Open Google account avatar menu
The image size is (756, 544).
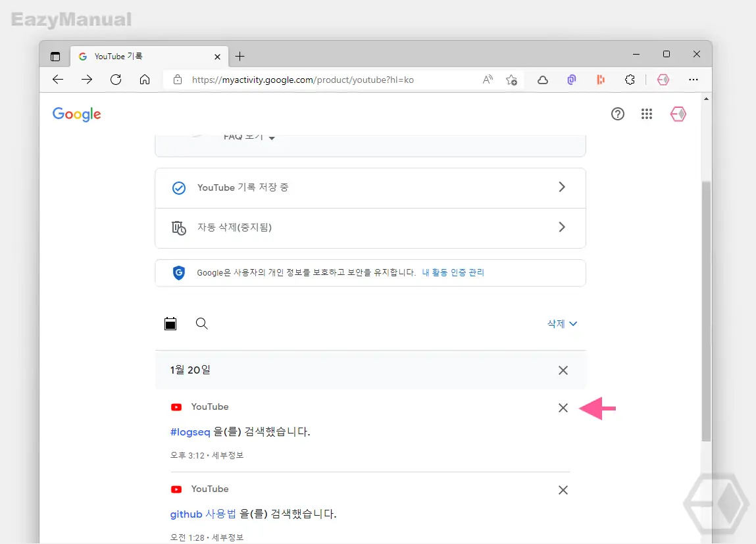coord(678,114)
